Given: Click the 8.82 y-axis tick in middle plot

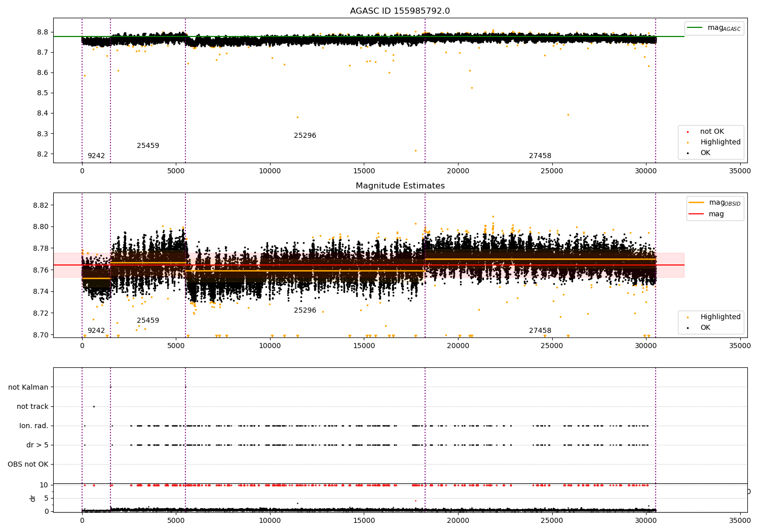Looking at the screenshot, I should pos(40,205).
